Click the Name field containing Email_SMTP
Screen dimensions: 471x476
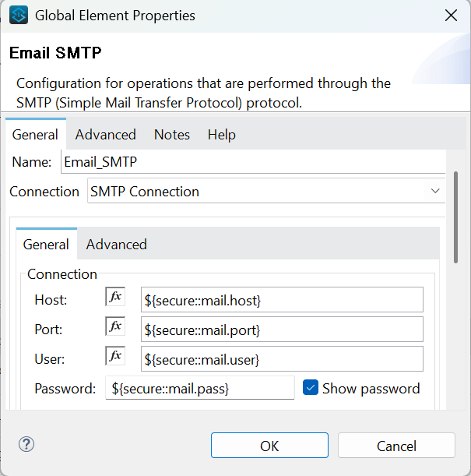coord(252,162)
